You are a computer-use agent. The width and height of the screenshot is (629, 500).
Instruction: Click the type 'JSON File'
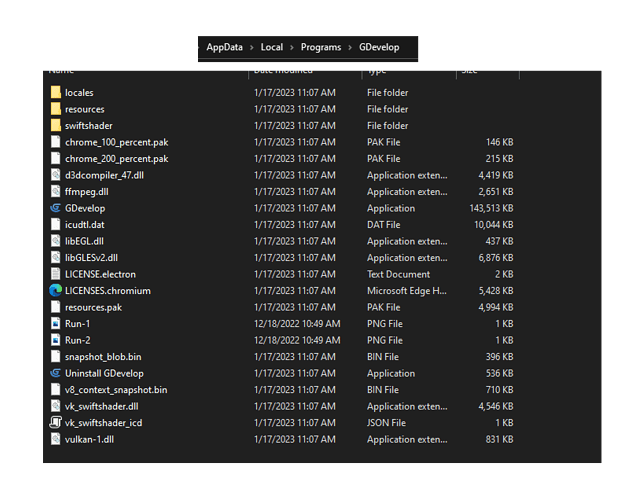386,423
